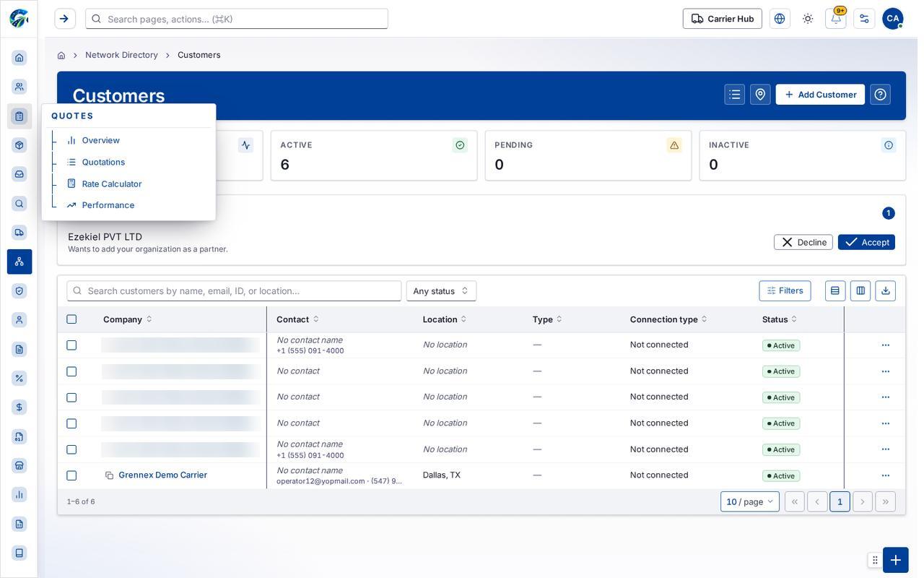The width and height of the screenshot is (924, 578).
Task: Select Overview in Quotes menu
Action: point(101,140)
